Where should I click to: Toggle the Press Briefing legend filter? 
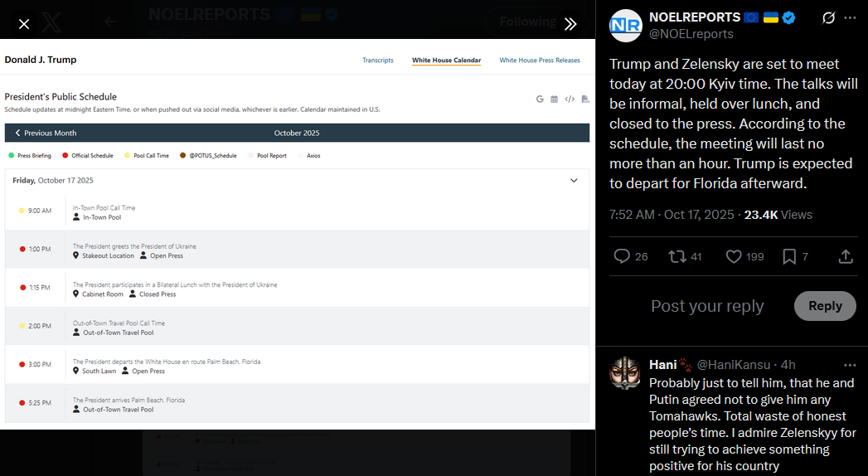[x=30, y=156]
